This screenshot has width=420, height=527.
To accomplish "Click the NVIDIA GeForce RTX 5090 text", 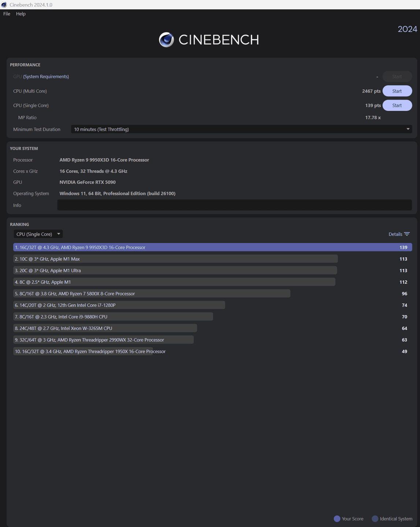I will click(x=88, y=182).
